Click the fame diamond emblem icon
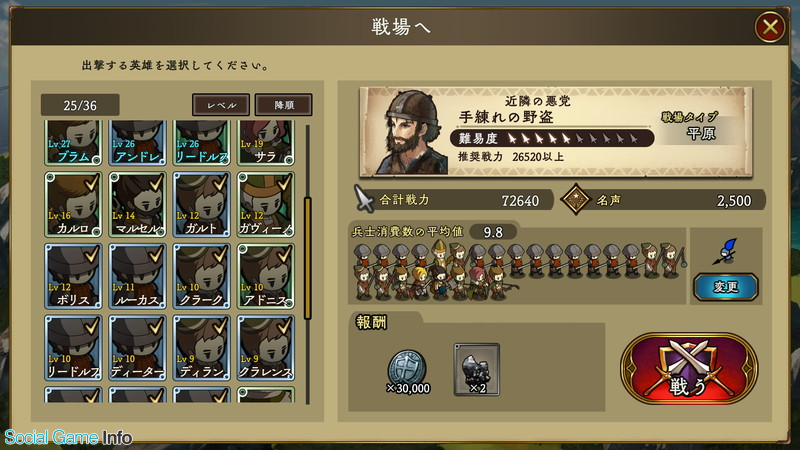Image resolution: width=800 pixels, height=450 pixels. [576, 199]
